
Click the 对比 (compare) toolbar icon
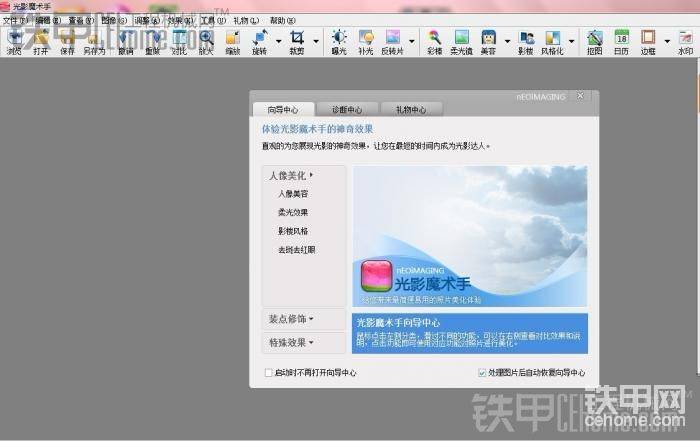point(179,42)
